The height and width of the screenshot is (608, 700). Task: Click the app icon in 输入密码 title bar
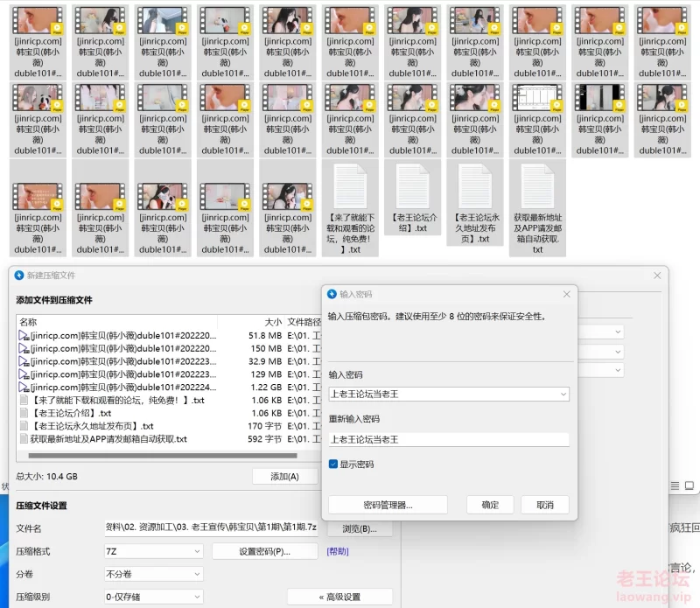pos(332,294)
